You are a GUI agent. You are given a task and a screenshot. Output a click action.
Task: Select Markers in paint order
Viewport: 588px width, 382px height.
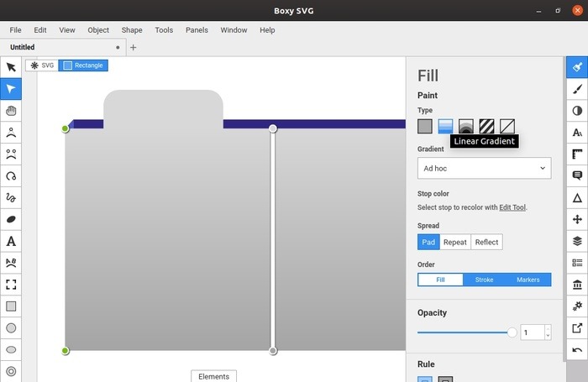(528, 280)
